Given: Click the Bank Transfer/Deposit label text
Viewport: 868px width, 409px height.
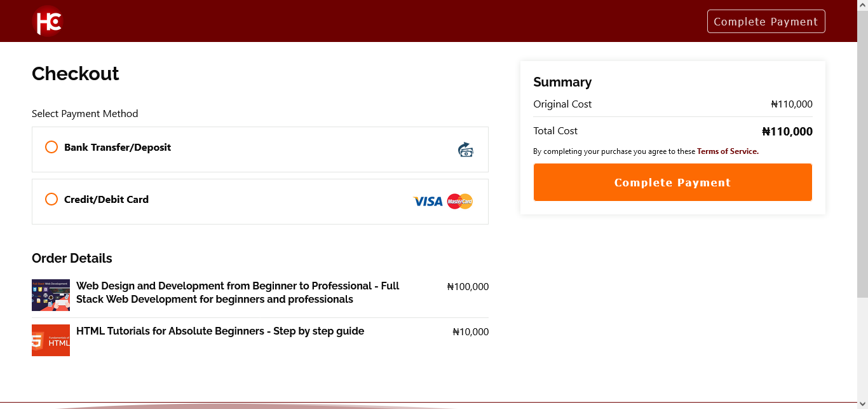Looking at the screenshot, I should click(118, 148).
